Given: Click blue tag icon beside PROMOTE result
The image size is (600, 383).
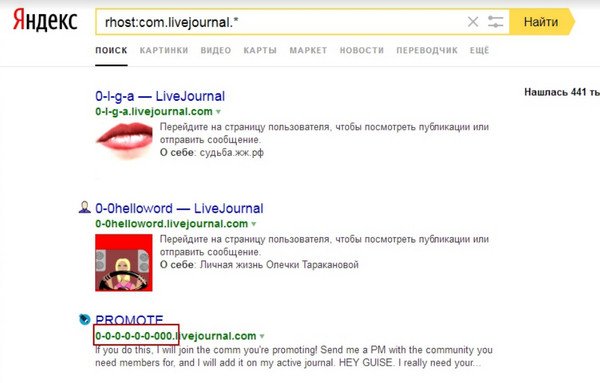Looking at the screenshot, I should pos(84,319).
